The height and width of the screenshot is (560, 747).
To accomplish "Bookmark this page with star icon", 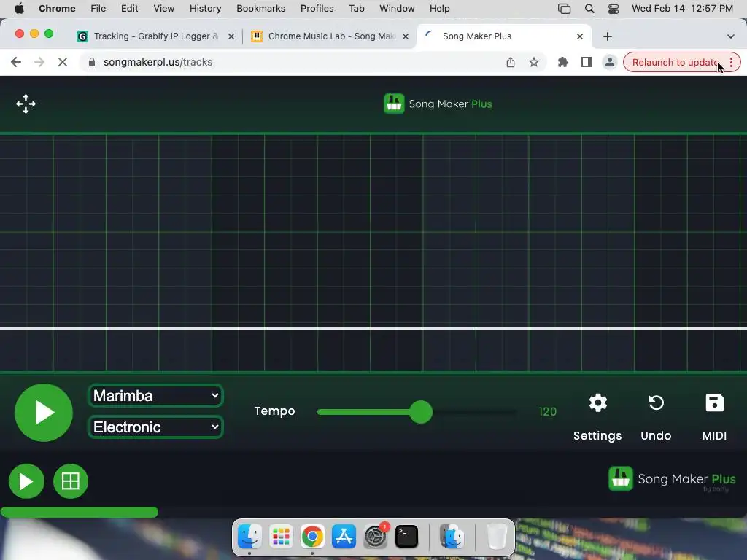I will point(533,62).
